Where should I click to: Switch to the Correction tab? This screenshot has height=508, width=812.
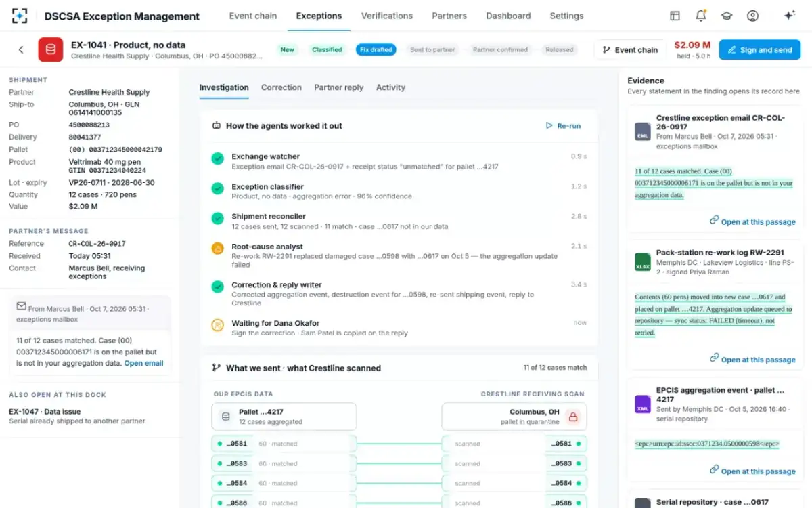point(281,87)
